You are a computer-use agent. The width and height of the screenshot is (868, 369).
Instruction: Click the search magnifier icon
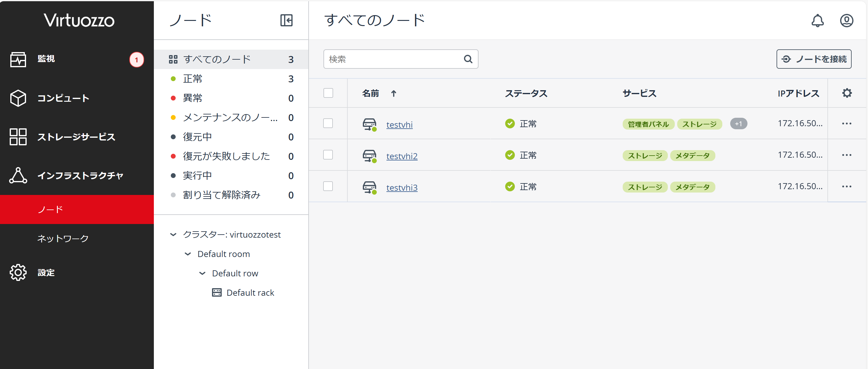click(x=468, y=59)
